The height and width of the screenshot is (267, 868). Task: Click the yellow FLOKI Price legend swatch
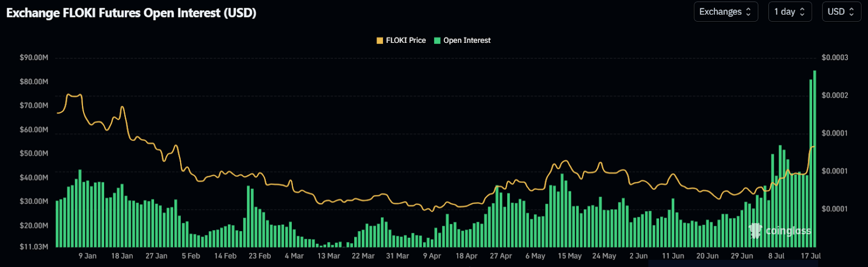tap(380, 41)
